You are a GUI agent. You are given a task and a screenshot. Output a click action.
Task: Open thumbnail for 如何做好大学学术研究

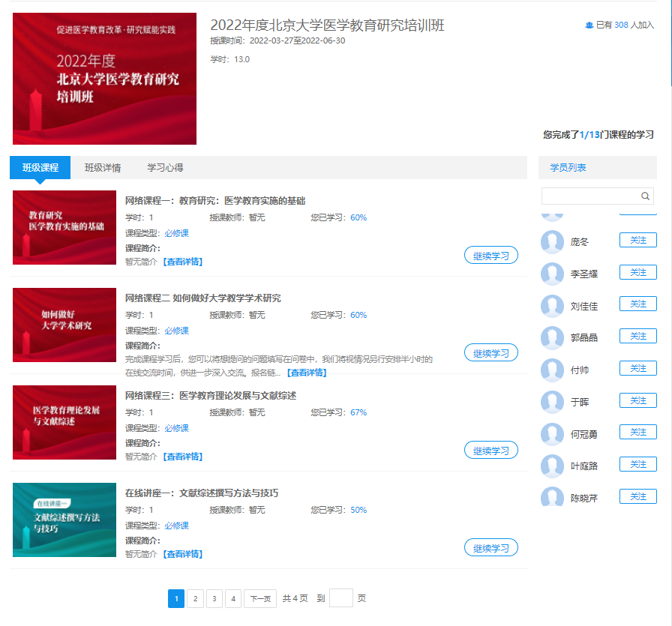click(64, 325)
